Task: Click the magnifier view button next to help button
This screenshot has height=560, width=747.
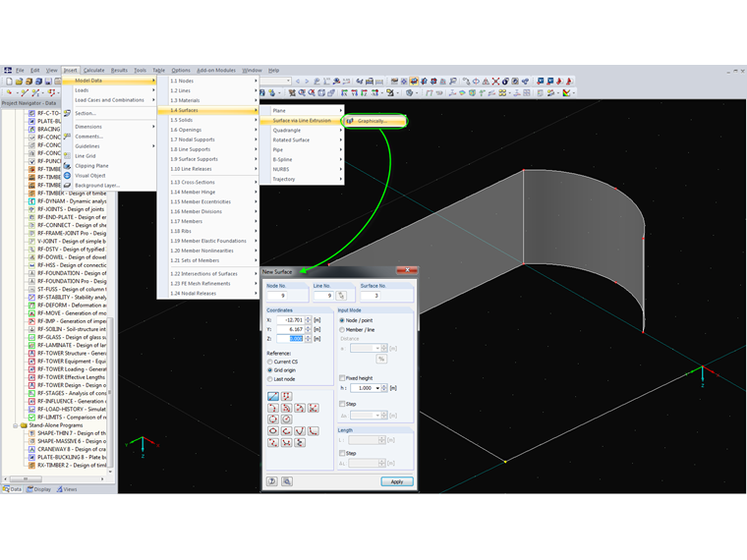Action: coord(287,481)
